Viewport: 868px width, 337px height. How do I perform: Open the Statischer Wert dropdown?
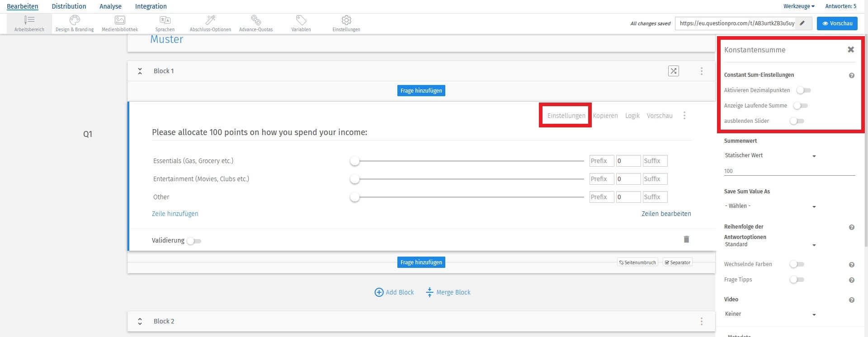(770, 155)
